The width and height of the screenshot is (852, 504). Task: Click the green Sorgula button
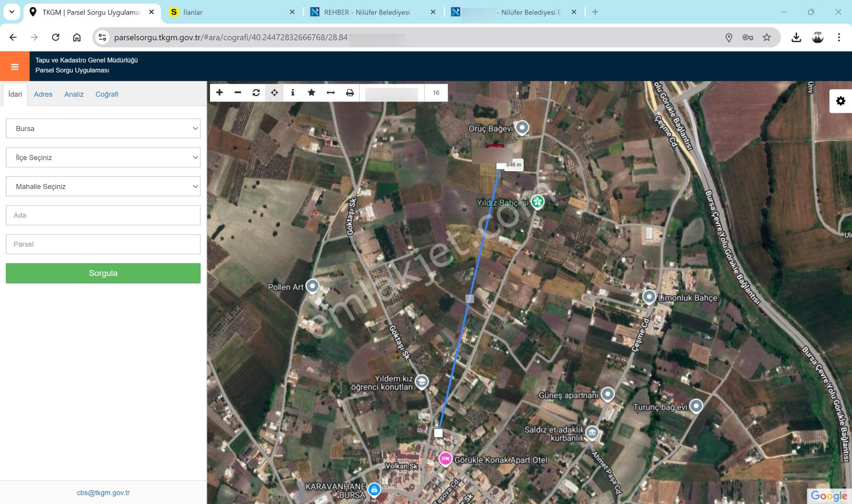tap(103, 273)
